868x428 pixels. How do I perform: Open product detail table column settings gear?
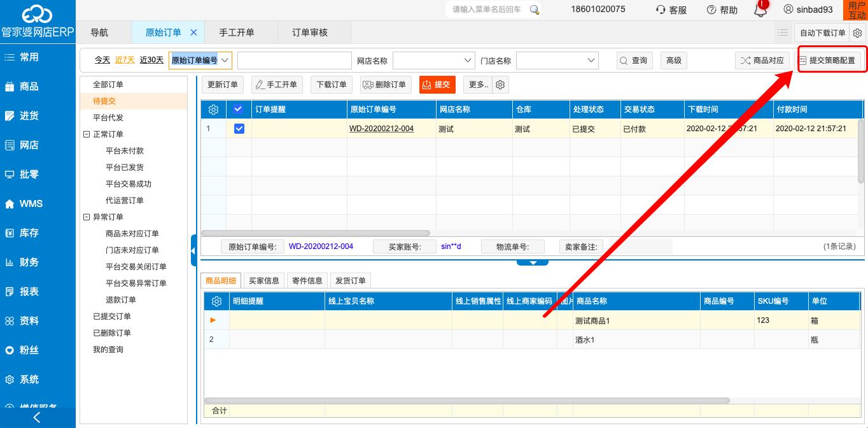click(x=216, y=301)
